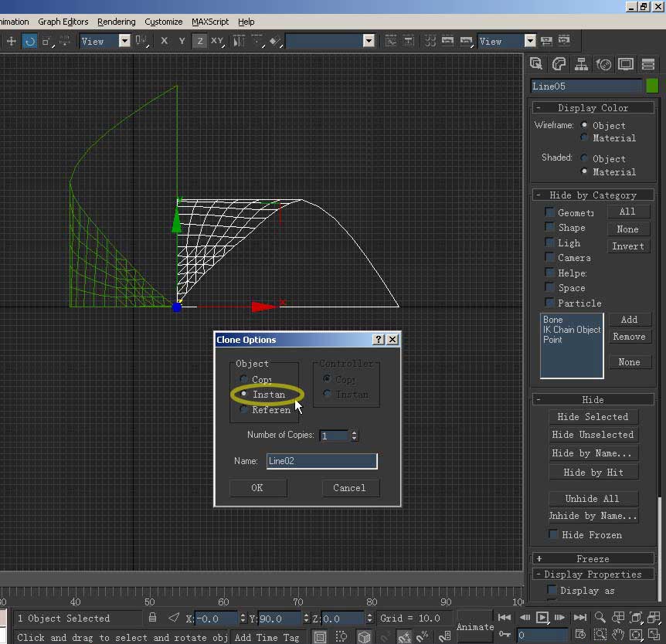This screenshot has width=666, height=644.
Task: Switch to the Utilities panel tab
Action: tap(647, 64)
